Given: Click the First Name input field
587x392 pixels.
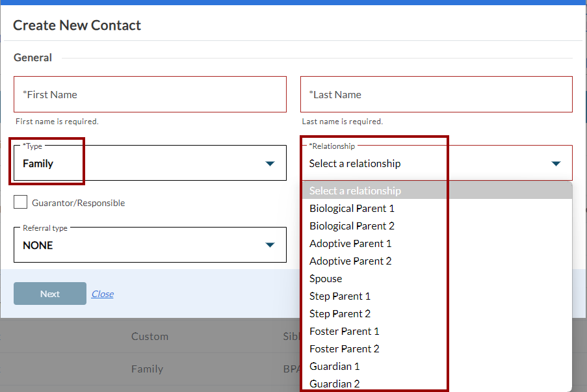Looking at the screenshot, I should click(150, 94).
